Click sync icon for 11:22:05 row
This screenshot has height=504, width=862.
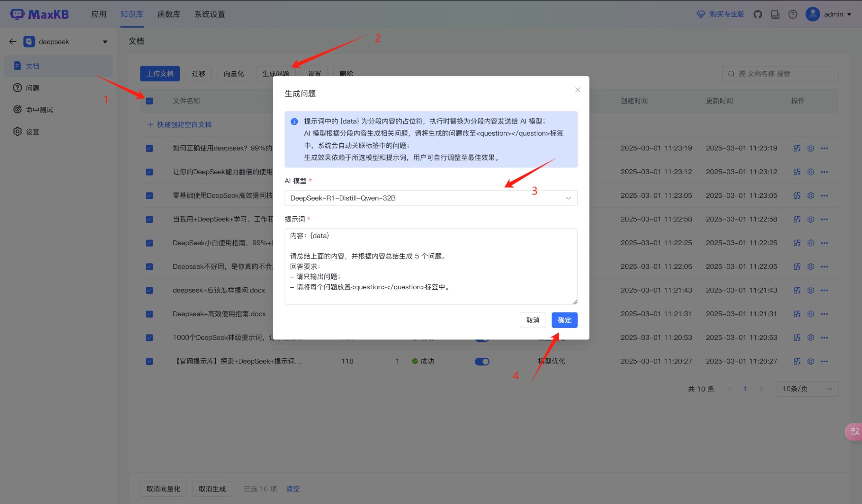click(x=797, y=266)
